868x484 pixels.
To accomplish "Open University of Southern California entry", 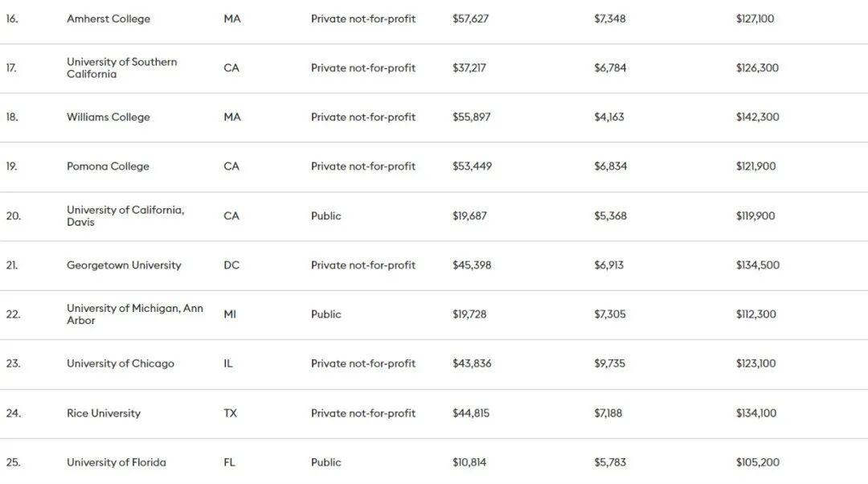I will (121, 68).
